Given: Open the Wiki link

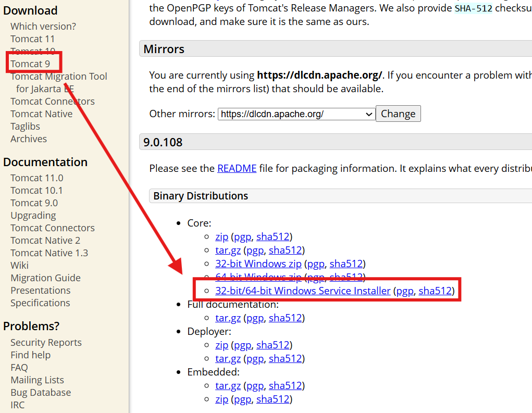Looking at the screenshot, I should [19, 266].
